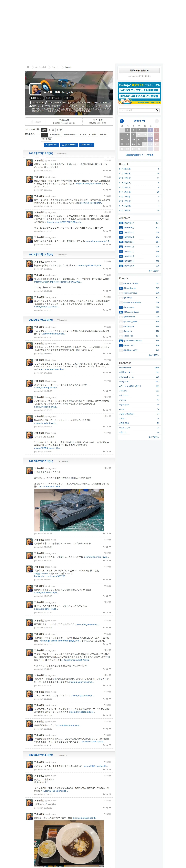186x868 pixels.
Task: Open list icon for 2025年07月 archive
Action: click(x=121, y=223)
